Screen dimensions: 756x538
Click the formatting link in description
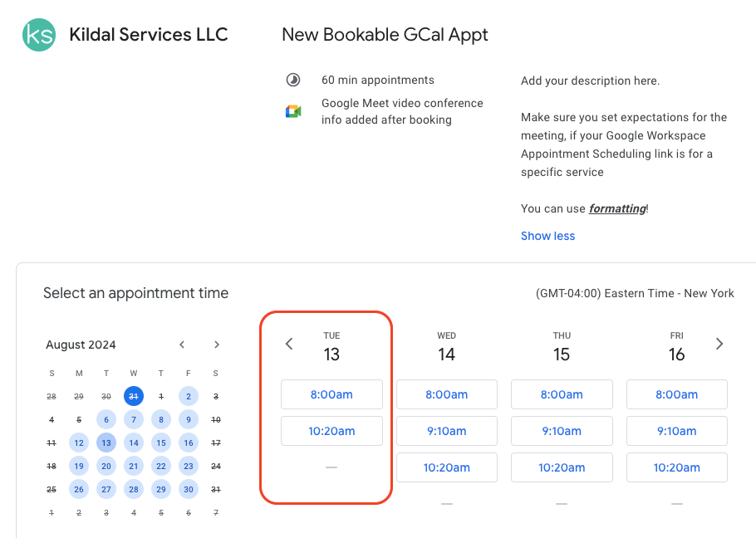(617, 208)
